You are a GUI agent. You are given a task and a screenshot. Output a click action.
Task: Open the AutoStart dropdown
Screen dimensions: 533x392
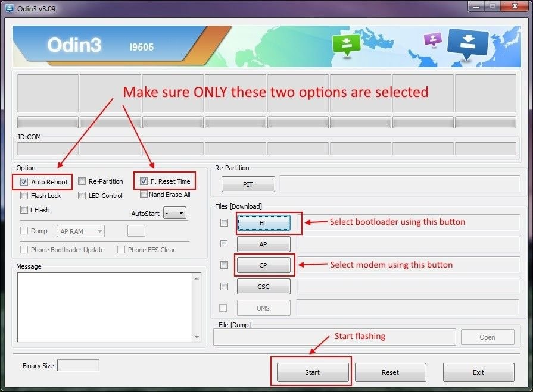174,213
